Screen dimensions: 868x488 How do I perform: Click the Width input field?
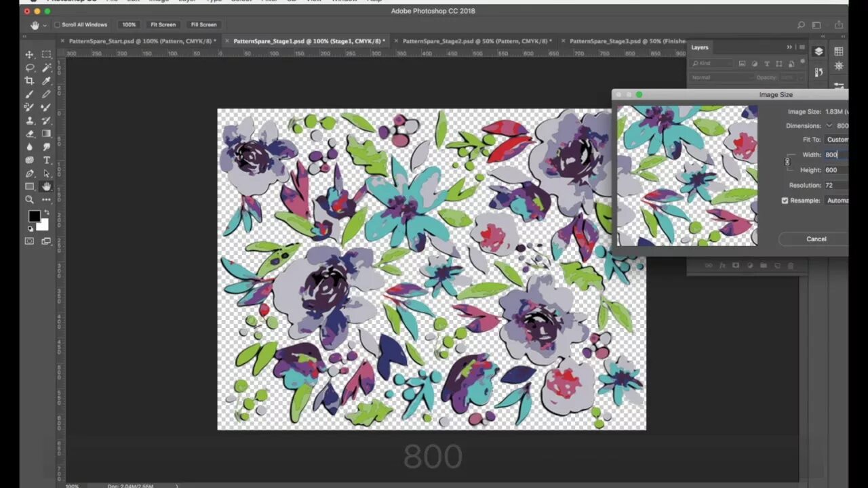point(836,155)
